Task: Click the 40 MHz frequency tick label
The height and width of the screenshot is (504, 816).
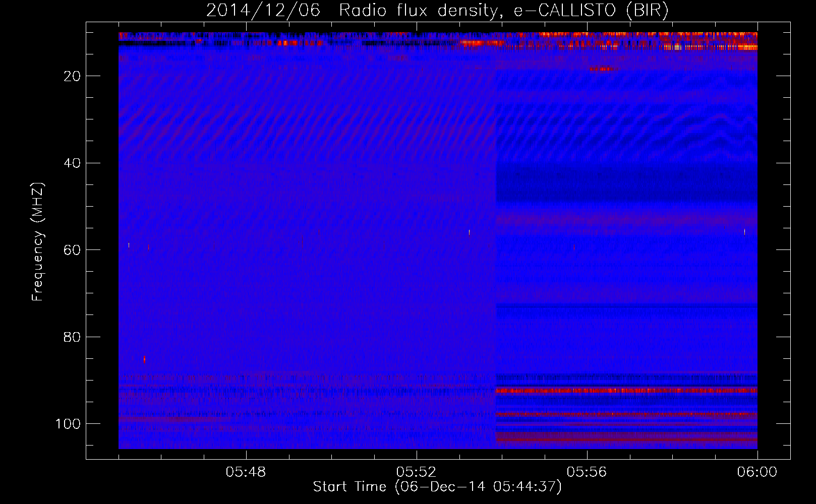Action: (72, 163)
